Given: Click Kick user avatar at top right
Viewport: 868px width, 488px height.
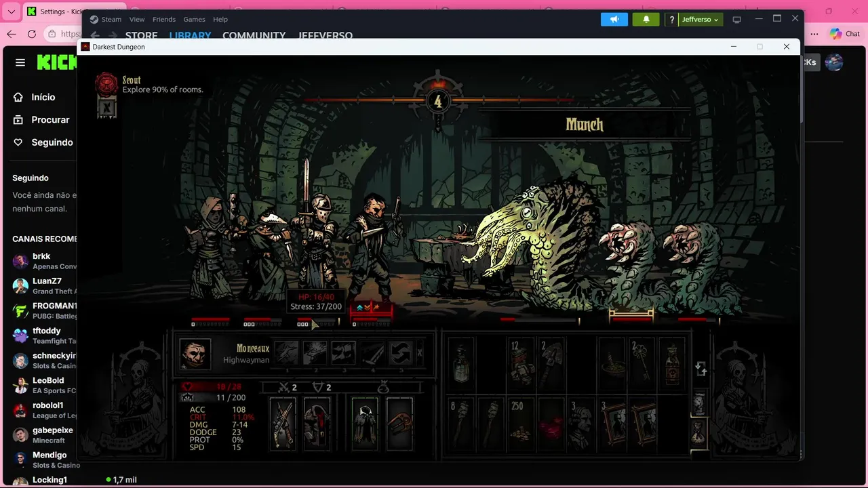Looking at the screenshot, I should tap(834, 62).
